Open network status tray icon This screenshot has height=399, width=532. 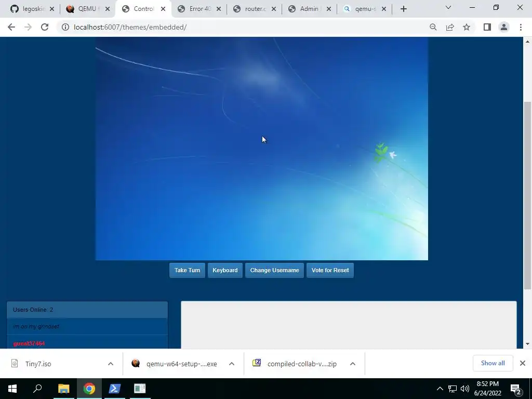[453, 389]
